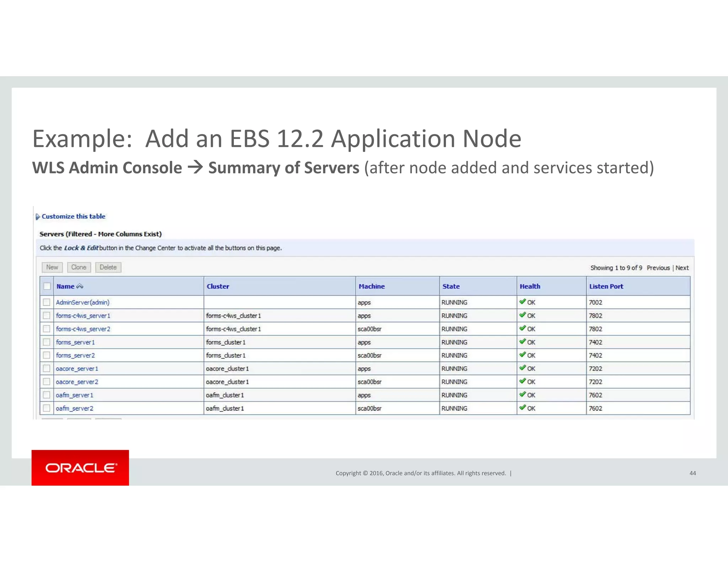Click the health checkmark icon for oafm_server1
The image size is (728, 562).
(x=522, y=394)
